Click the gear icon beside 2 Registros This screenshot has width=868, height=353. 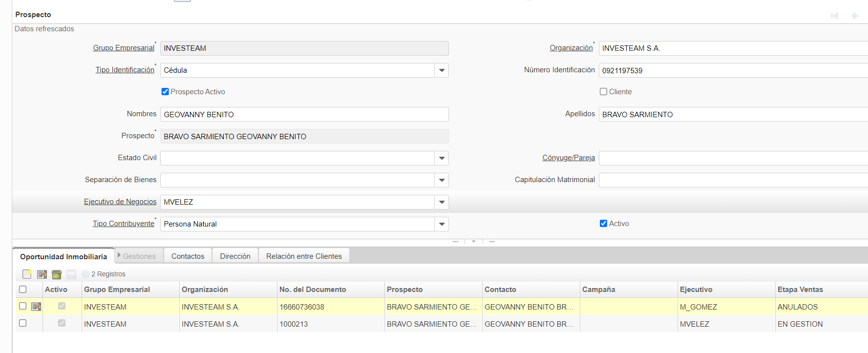(x=85, y=274)
